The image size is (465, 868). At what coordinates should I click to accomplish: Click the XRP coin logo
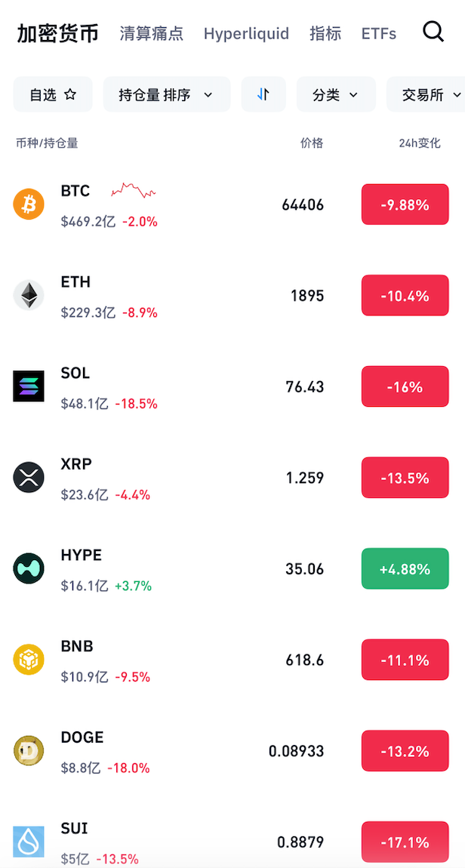tap(29, 478)
